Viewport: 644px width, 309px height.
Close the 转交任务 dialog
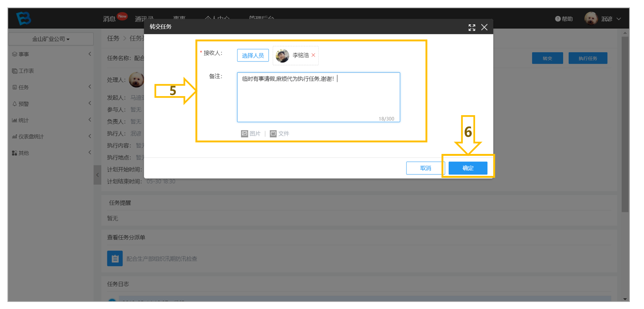484,27
